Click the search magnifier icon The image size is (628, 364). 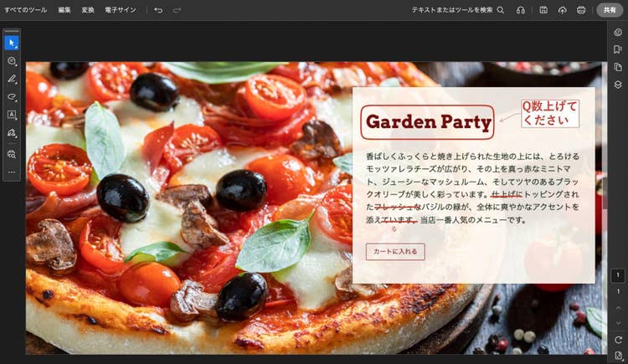click(501, 10)
